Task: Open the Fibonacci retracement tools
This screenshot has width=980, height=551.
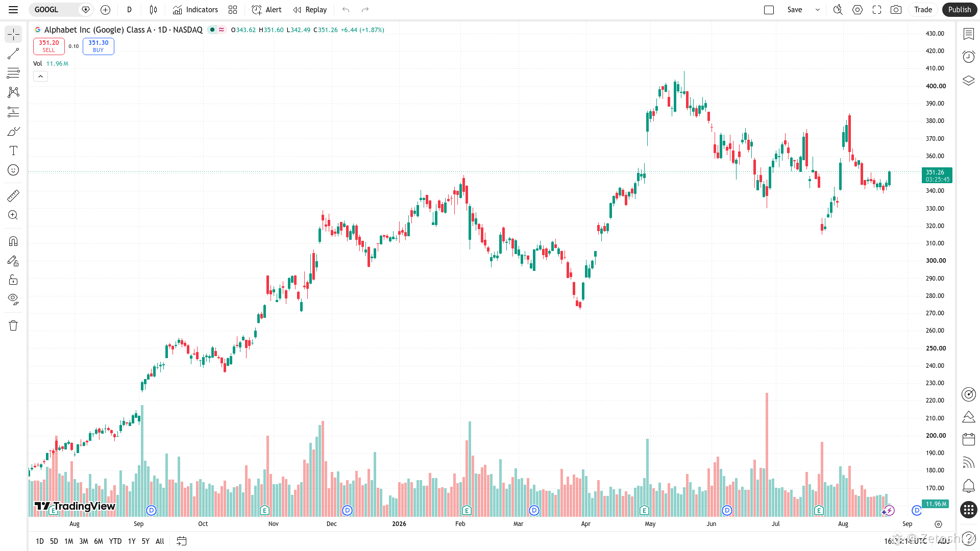Action: (13, 73)
